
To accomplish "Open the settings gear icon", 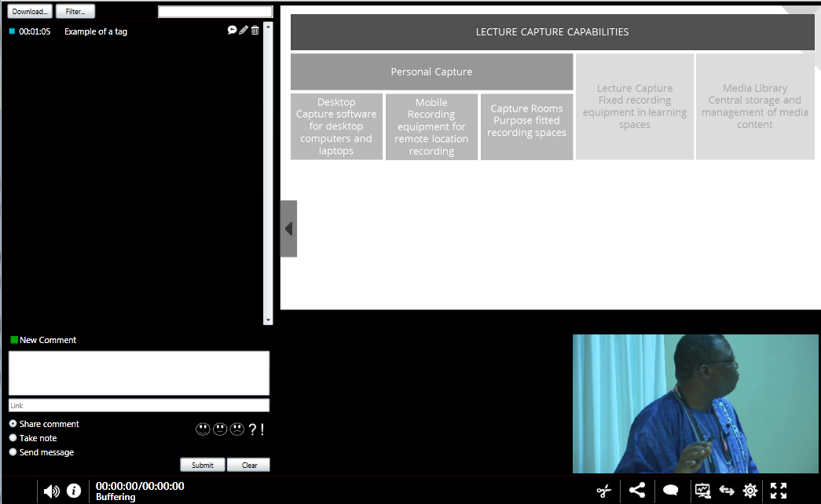I will pyautogui.click(x=750, y=491).
